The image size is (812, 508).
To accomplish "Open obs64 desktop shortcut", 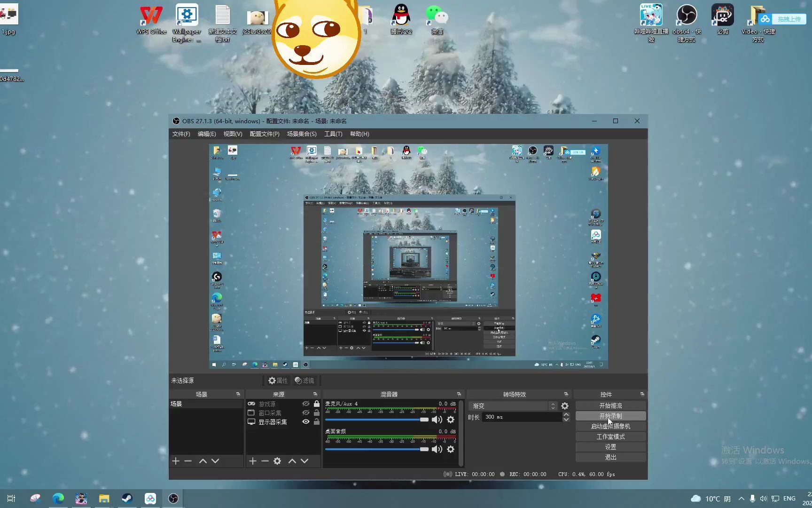I will tap(687, 23).
